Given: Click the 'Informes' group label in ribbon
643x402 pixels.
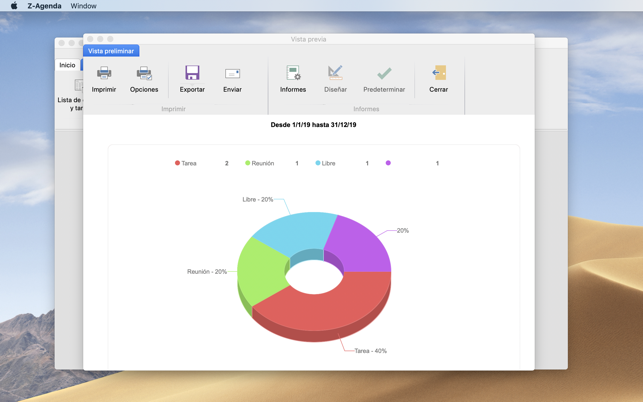Looking at the screenshot, I should coord(366,109).
